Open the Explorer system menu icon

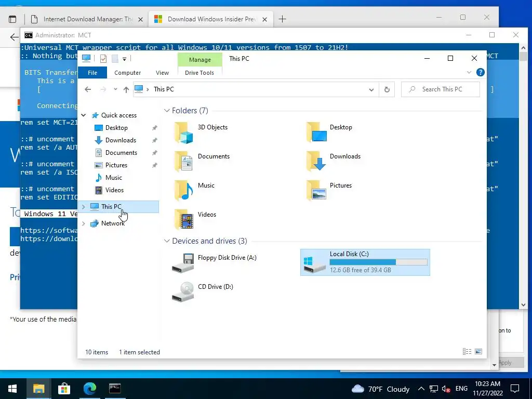coord(86,58)
